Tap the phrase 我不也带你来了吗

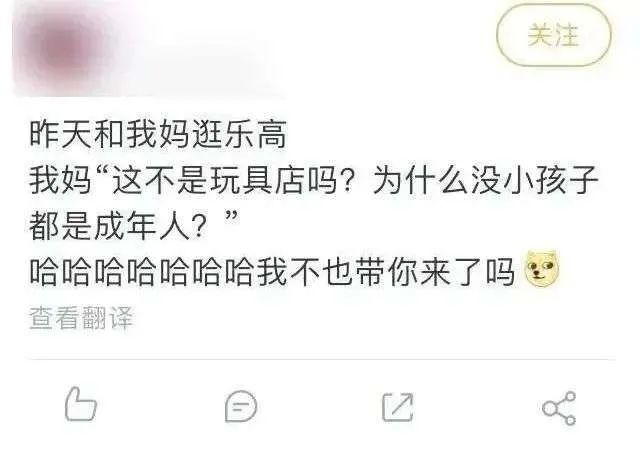(386, 271)
